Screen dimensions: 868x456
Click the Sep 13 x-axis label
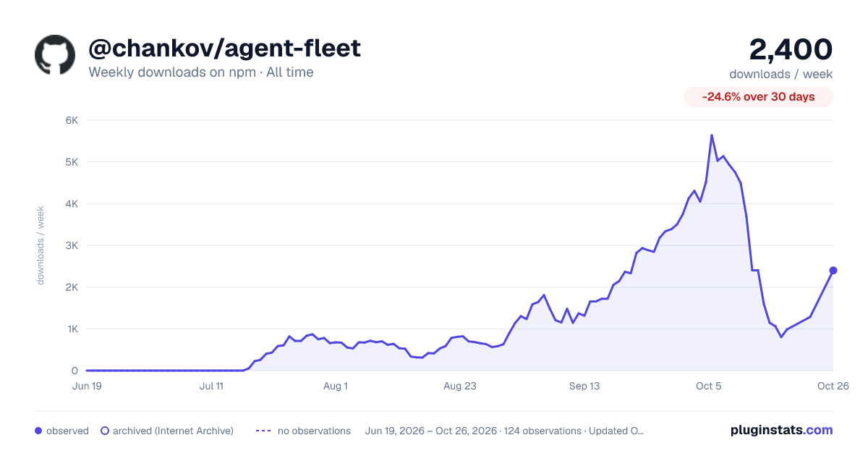pyautogui.click(x=584, y=386)
